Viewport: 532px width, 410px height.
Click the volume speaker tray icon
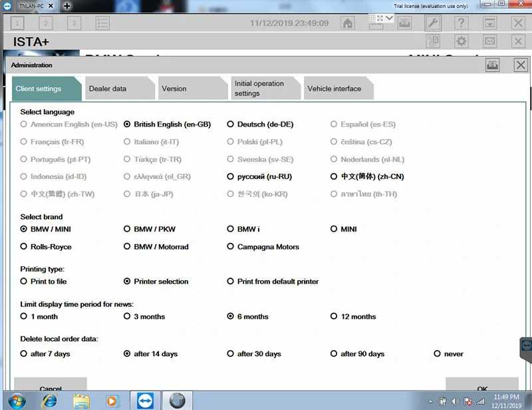point(455,401)
